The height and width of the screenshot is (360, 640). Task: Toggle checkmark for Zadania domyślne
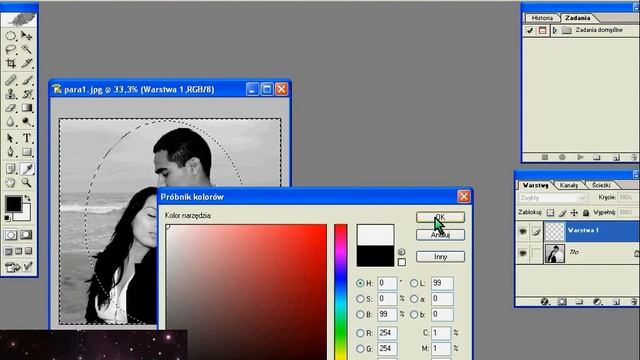[530, 31]
